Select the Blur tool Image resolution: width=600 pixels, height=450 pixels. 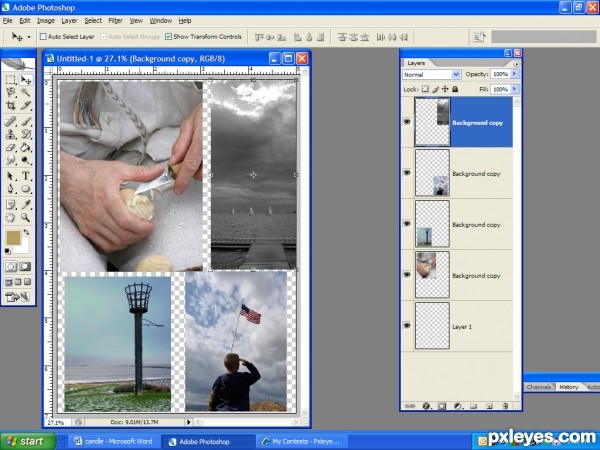[x=11, y=160]
